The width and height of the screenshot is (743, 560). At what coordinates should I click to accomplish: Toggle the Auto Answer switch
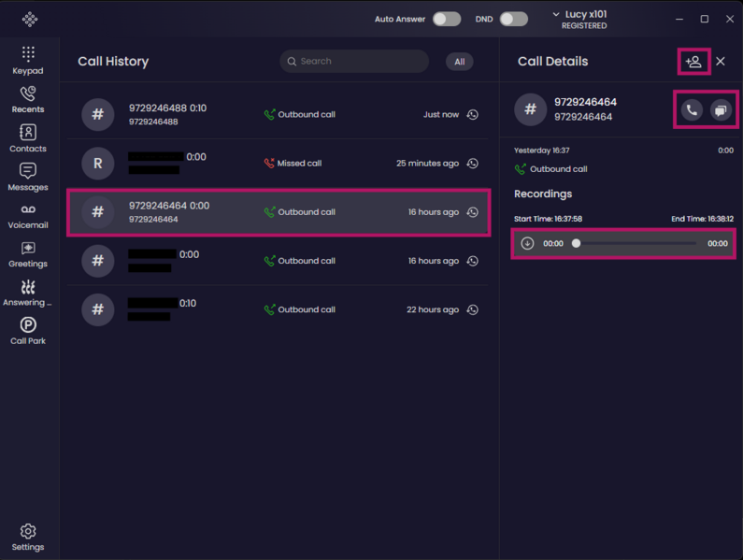pyautogui.click(x=447, y=19)
